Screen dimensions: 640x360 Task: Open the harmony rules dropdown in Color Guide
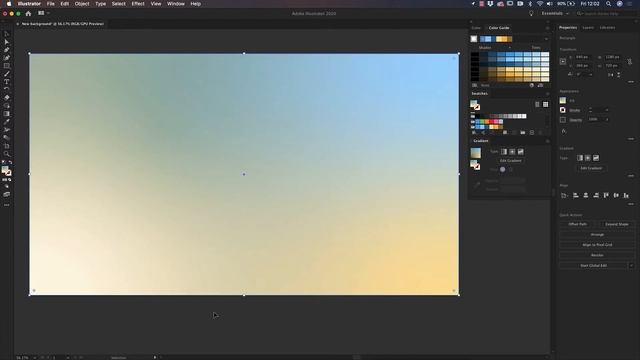pyautogui.click(x=546, y=39)
